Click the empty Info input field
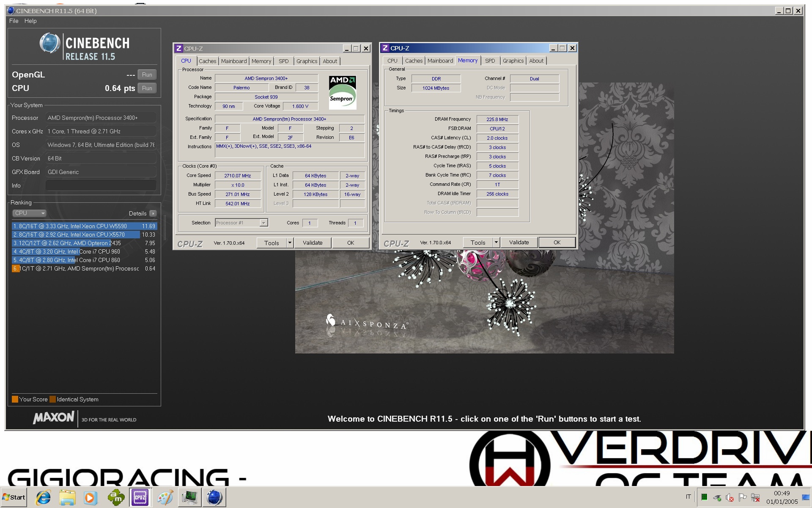 pos(101,185)
